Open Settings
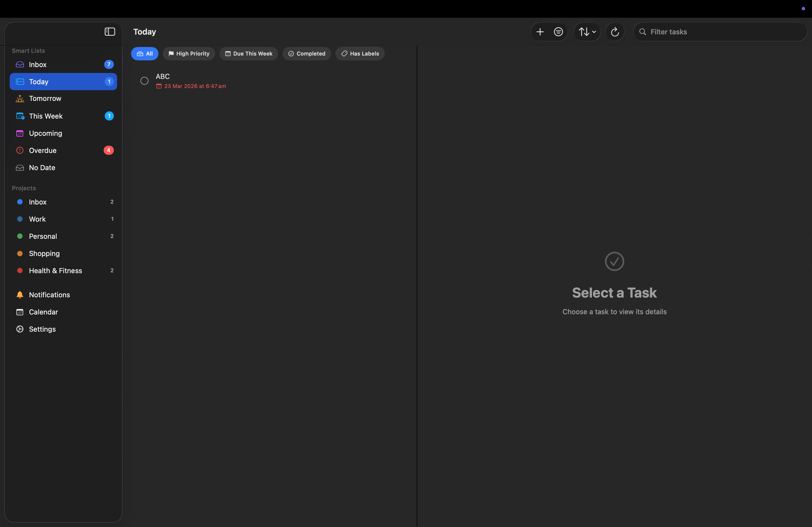This screenshot has height=527, width=812. point(63,329)
